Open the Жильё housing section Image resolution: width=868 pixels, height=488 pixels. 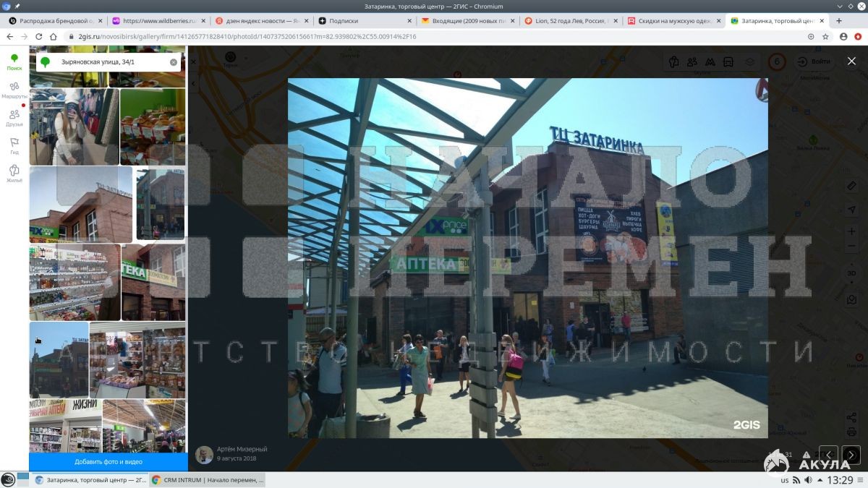pyautogui.click(x=14, y=174)
